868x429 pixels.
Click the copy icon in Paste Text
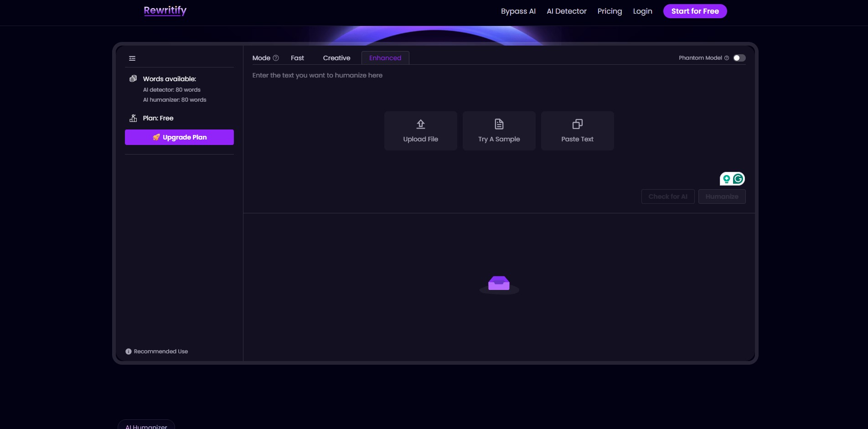pyautogui.click(x=577, y=124)
